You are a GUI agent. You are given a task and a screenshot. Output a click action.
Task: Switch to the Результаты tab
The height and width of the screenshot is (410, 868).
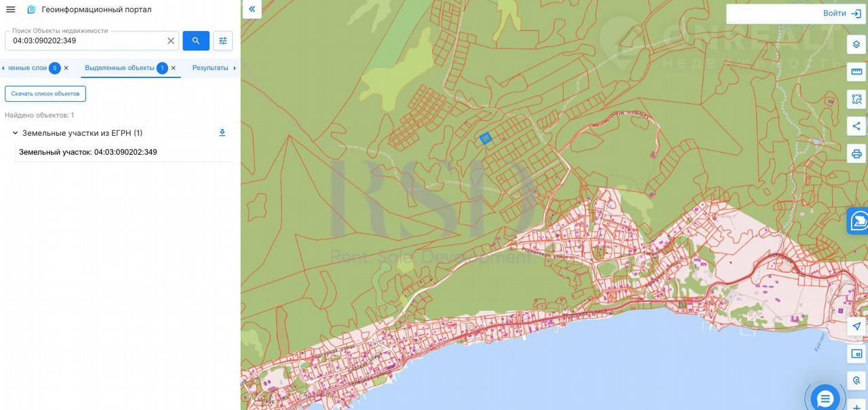tap(210, 68)
